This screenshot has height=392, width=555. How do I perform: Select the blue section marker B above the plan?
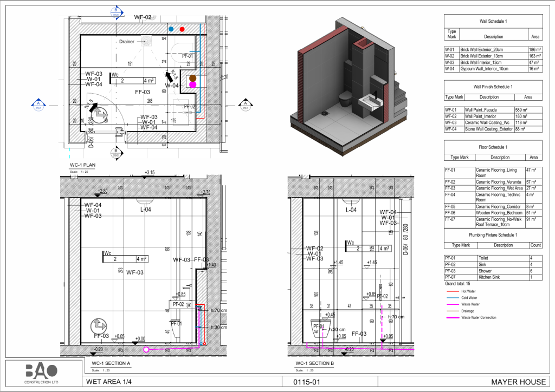coord(117,12)
